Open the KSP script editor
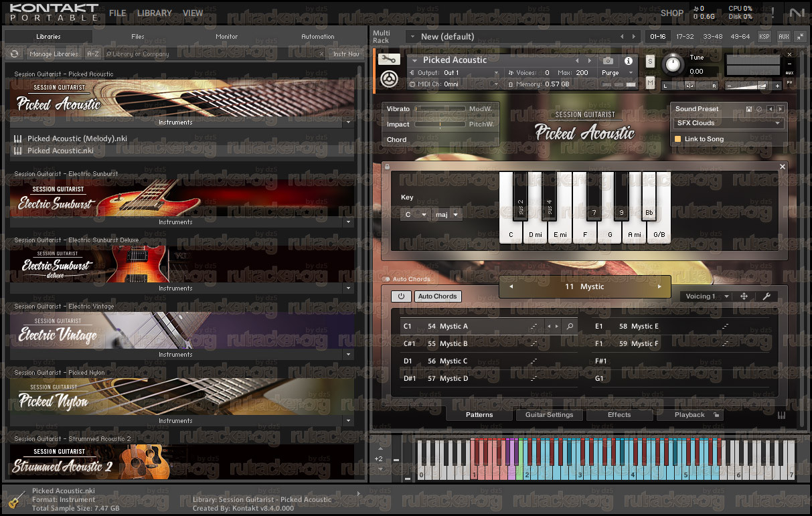The image size is (812, 516). [764, 37]
